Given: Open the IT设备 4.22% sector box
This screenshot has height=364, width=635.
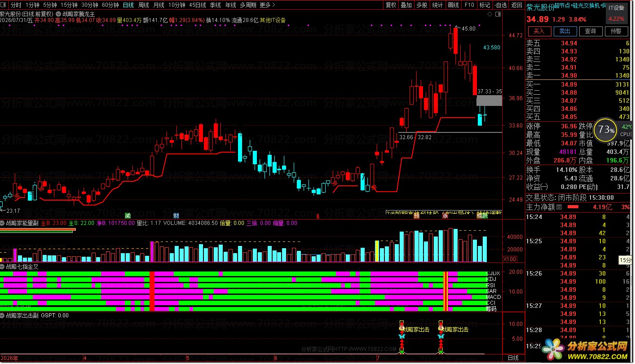Looking at the screenshot, I should click(616, 13).
